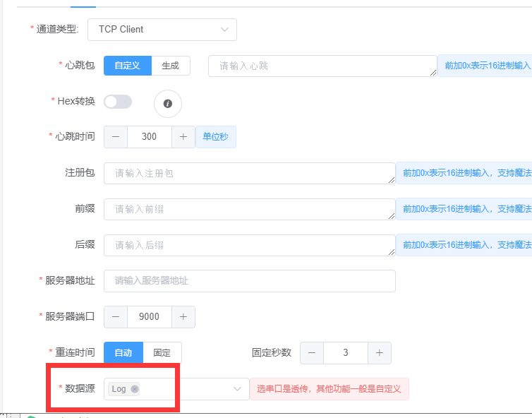
Task: Click the info icon beside Hex转换
Action: pyautogui.click(x=168, y=104)
